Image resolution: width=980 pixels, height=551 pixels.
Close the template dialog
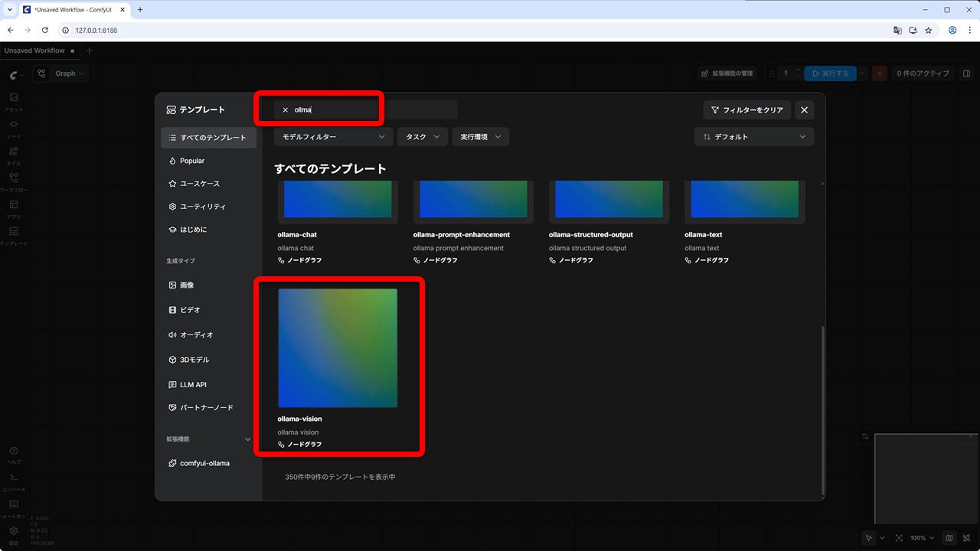tap(804, 110)
